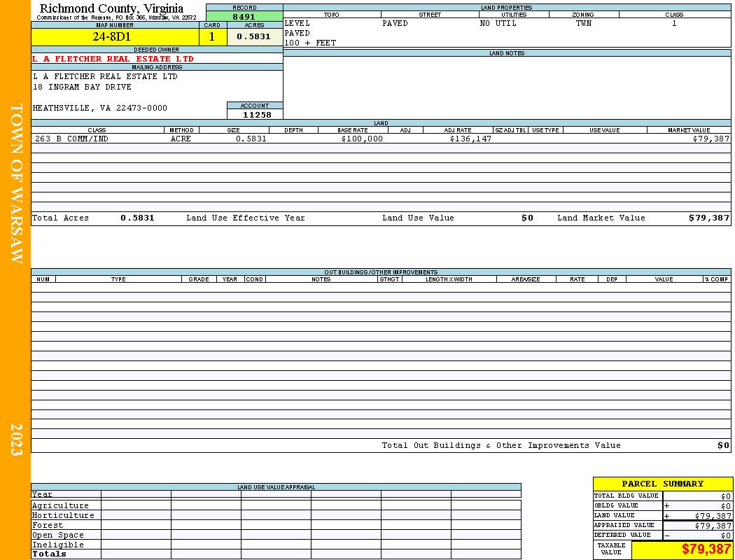Image resolution: width=735 pixels, height=560 pixels.
Task: Click LAND USE VALUE APPRAISAL header
Action: 276,487
